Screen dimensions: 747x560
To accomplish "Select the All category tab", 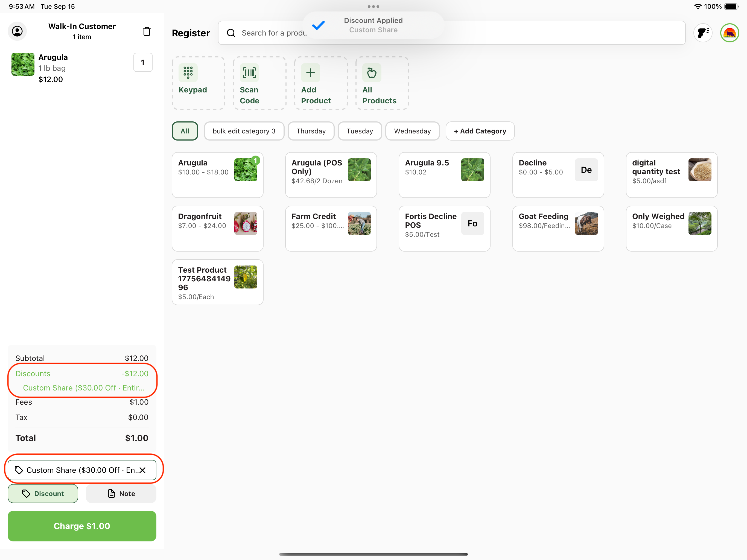I will [x=185, y=131].
